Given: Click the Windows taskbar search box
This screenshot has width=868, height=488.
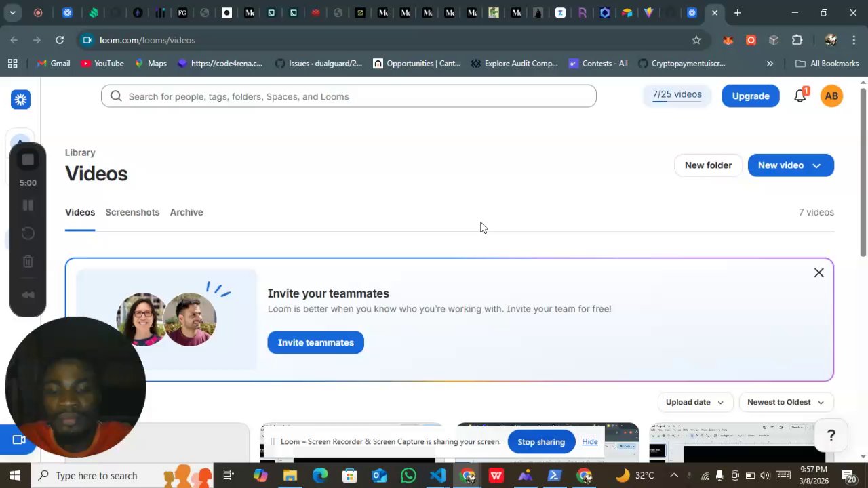Looking at the screenshot, I should tap(122, 475).
